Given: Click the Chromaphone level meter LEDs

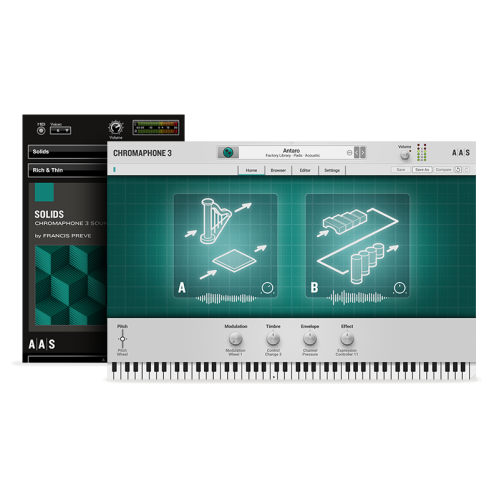Looking at the screenshot, I should (422, 153).
